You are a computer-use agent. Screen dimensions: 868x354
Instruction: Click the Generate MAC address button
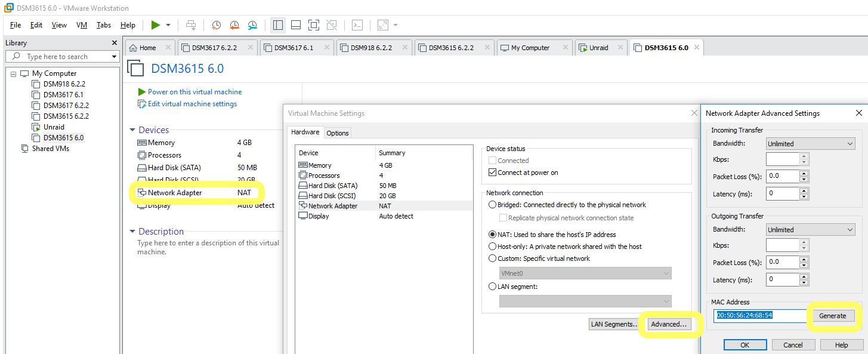tap(832, 316)
